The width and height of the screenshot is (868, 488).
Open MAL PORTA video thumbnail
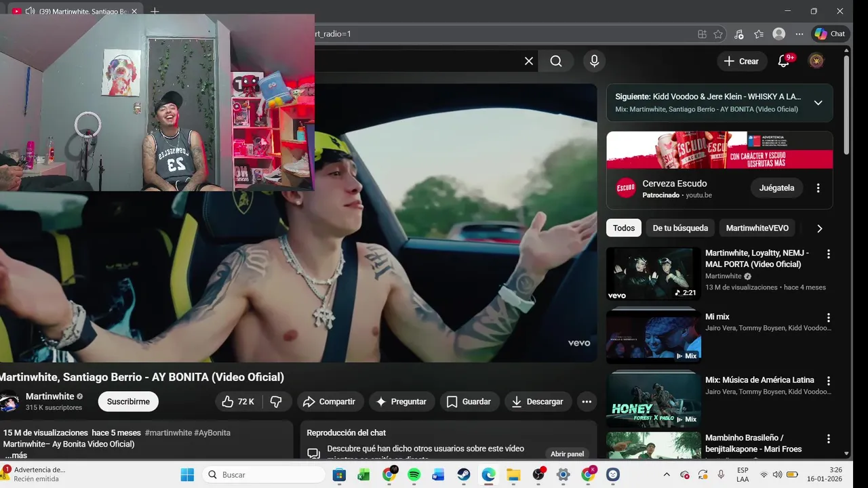click(x=653, y=274)
